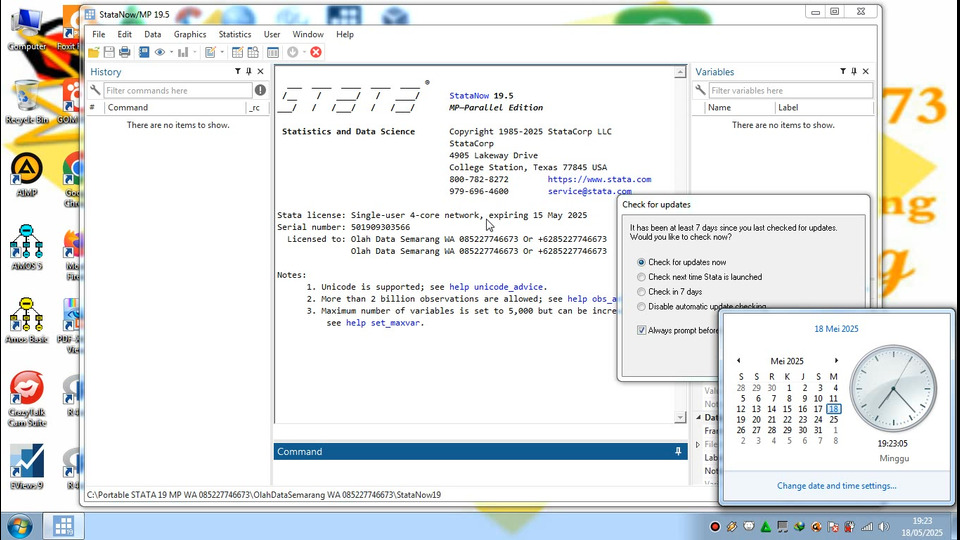Go to next month in calendar
The image size is (960, 540).
pyautogui.click(x=836, y=361)
